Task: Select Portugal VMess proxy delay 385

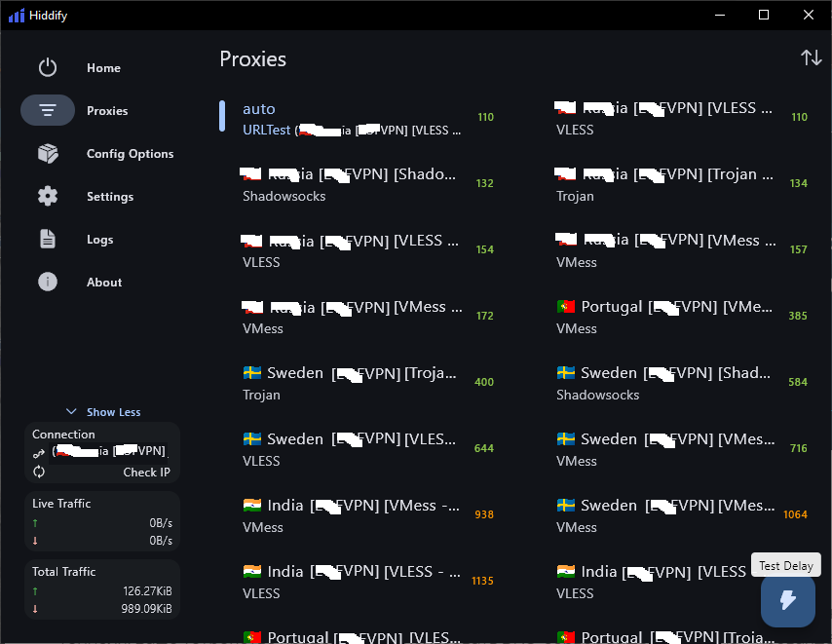Action: click(682, 317)
